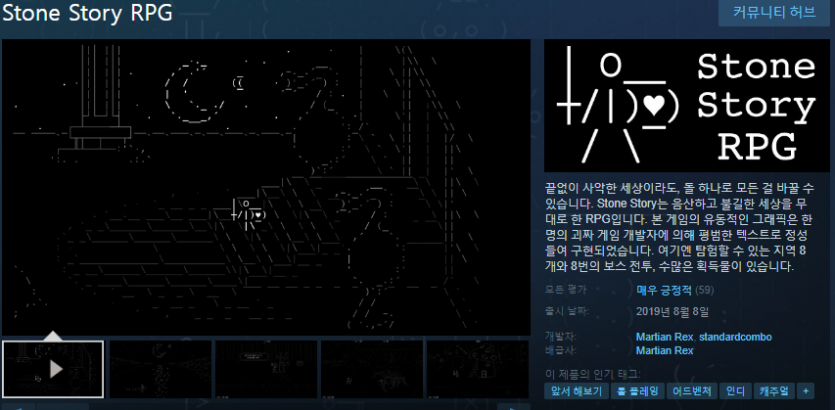Click the plus button to add tags
This screenshot has height=410, width=835.
806,391
